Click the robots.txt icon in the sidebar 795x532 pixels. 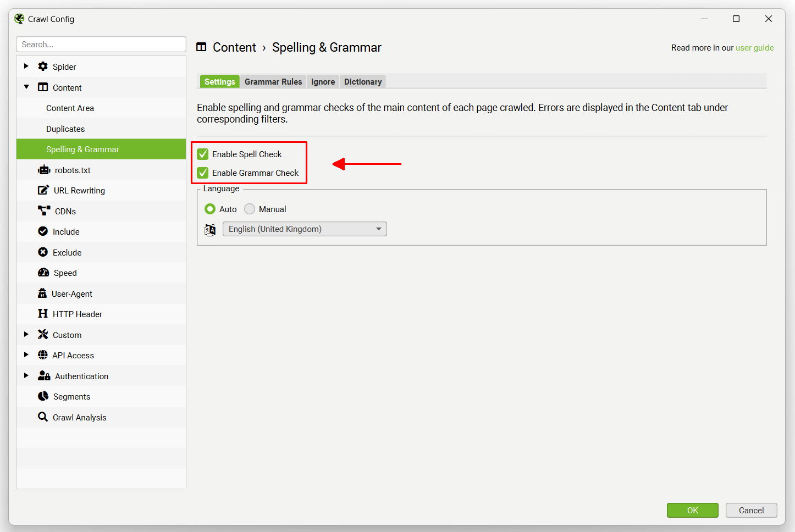click(x=44, y=170)
